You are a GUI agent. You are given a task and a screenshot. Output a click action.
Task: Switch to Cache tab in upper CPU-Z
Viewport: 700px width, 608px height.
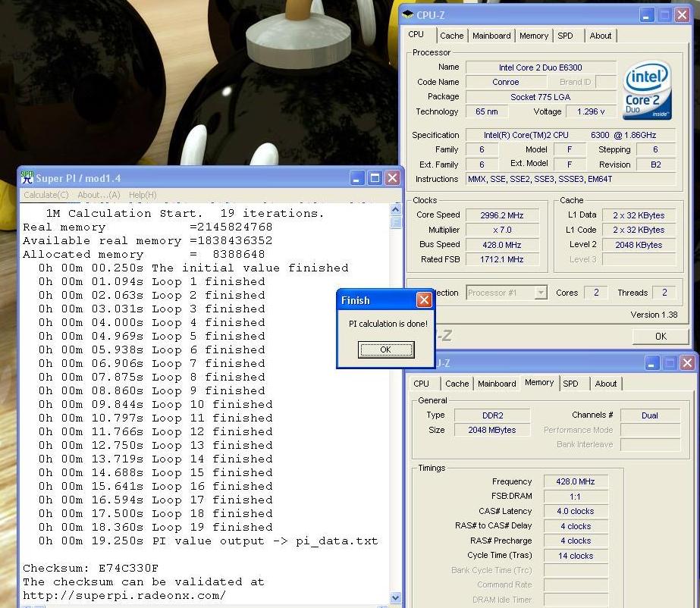pos(452,36)
